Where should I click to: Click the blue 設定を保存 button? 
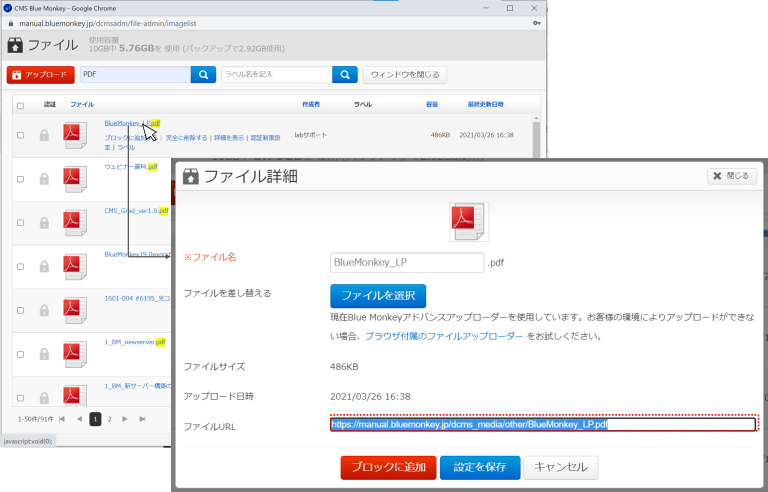click(x=480, y=467)
